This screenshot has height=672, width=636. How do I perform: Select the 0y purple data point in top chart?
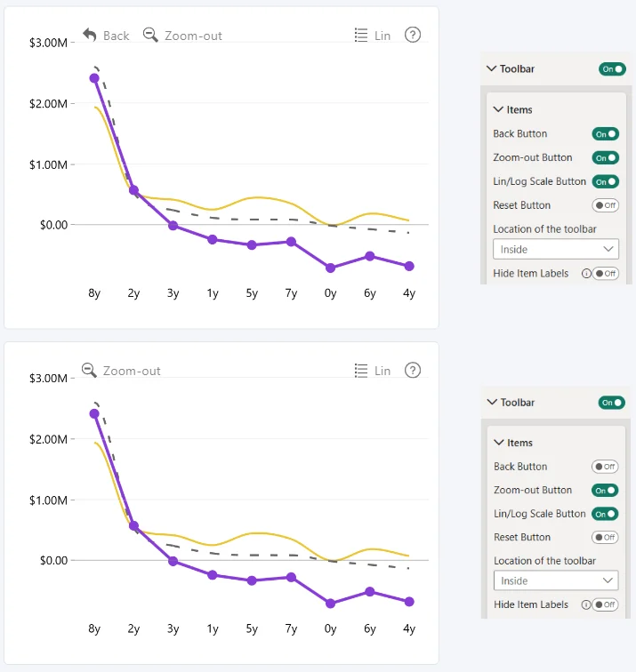click(330, 268)
